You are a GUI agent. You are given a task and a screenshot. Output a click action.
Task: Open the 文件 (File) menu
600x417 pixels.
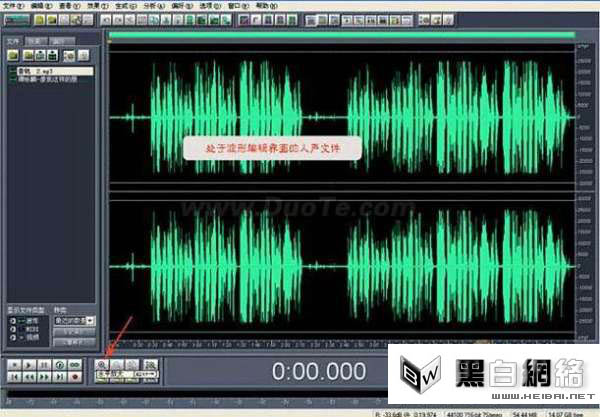click(x=13, y=6)
